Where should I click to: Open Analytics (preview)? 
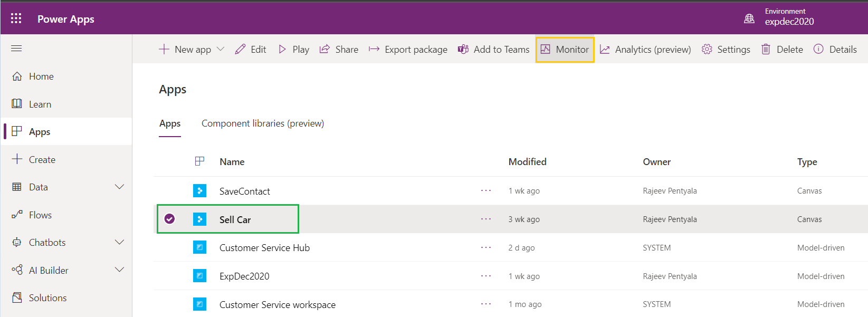[645, 49]
